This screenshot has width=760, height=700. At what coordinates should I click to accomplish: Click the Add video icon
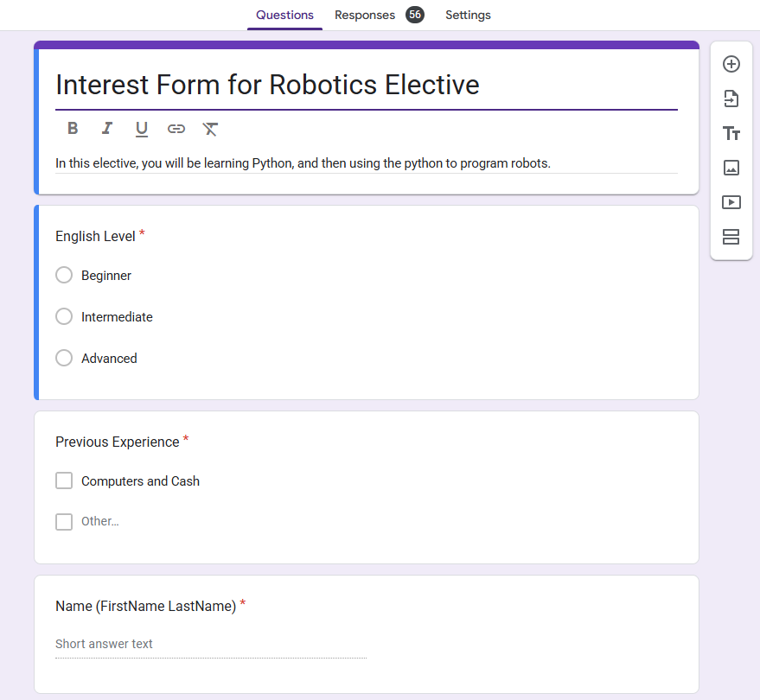click(x=731, y=202)
